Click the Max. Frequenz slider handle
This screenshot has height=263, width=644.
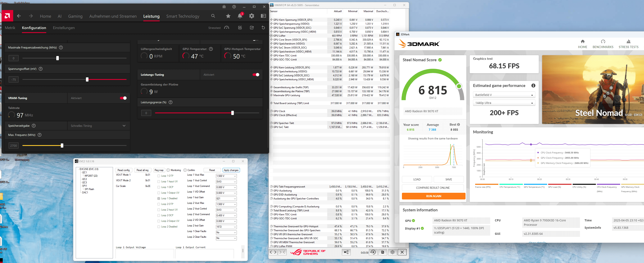[x=62, y=145]
